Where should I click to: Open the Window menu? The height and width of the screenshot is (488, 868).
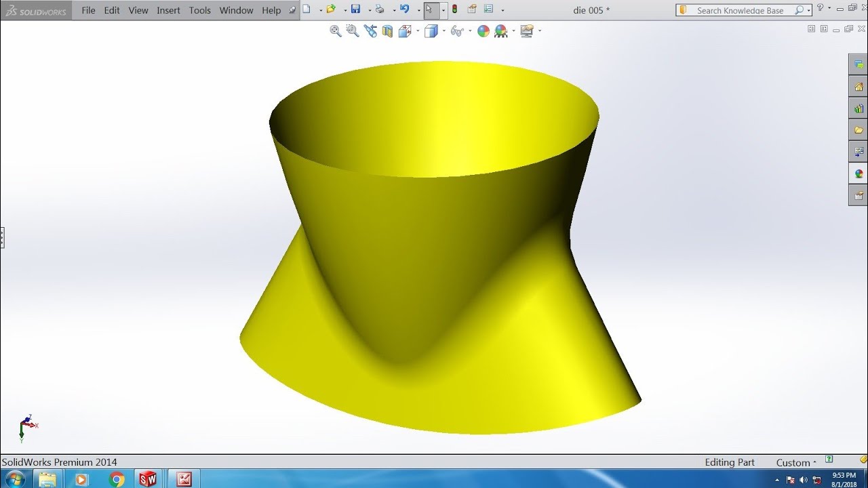point(236,10)
